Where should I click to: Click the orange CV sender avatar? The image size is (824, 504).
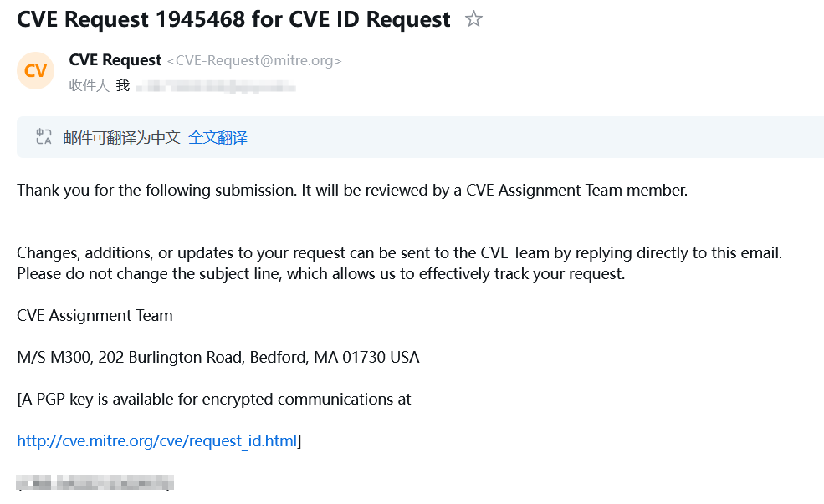35,71
